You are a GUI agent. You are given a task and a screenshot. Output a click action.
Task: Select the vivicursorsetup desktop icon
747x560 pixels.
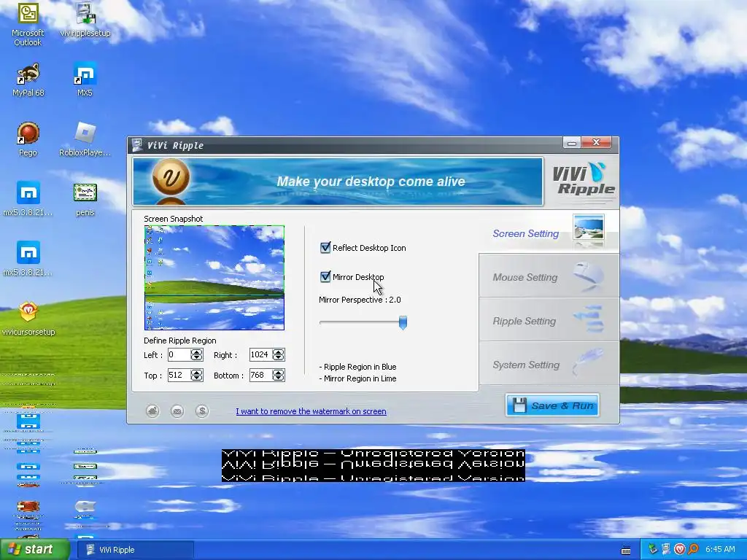(28, 318)
